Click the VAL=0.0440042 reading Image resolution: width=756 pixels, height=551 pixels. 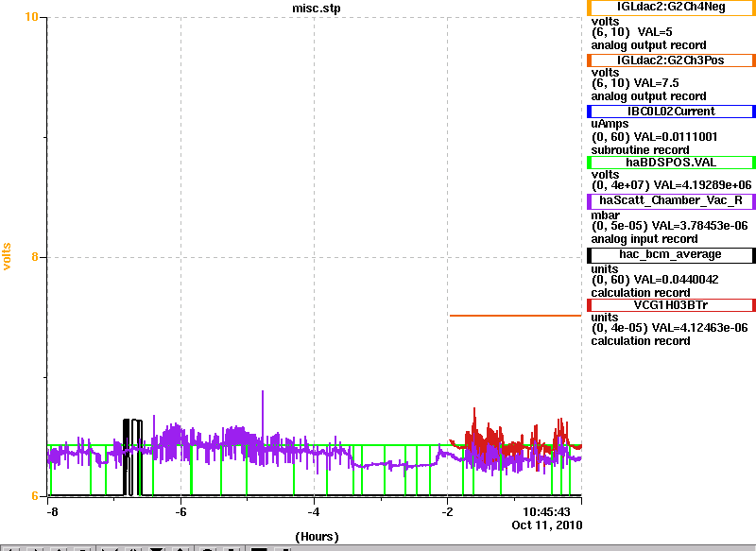coord(676,280)
